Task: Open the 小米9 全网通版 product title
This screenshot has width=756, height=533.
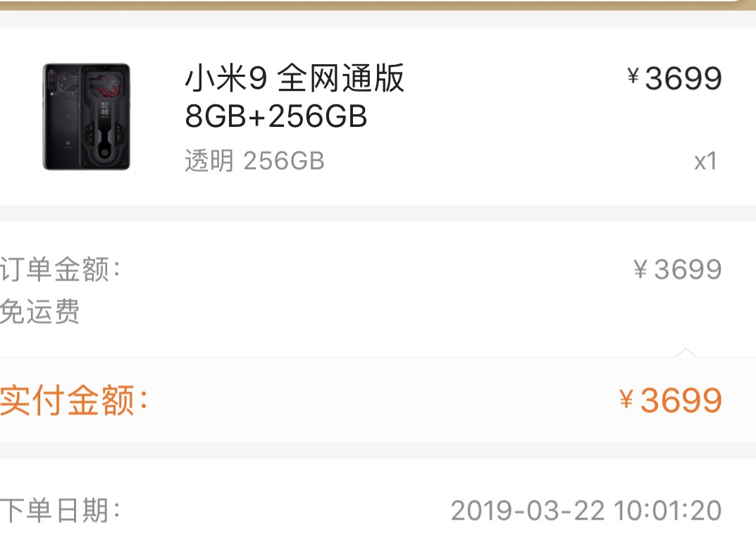Action: pyautogui.click(x=294, y=78)
